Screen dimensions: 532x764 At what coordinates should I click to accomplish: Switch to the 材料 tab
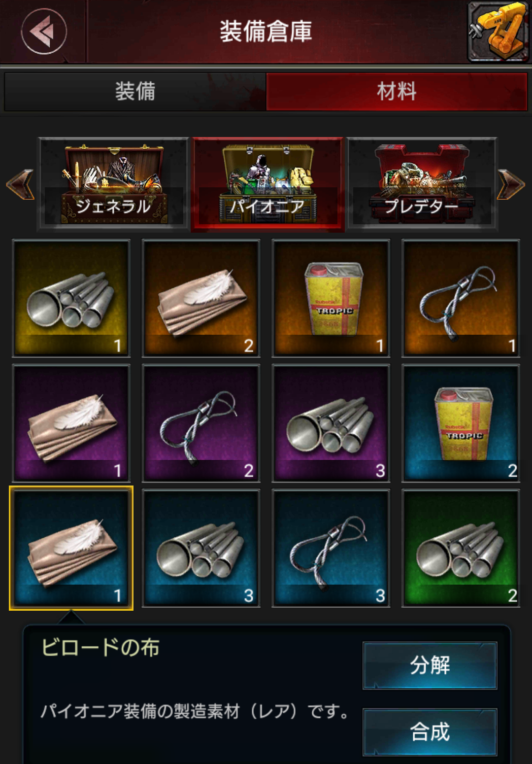(397, 92)
